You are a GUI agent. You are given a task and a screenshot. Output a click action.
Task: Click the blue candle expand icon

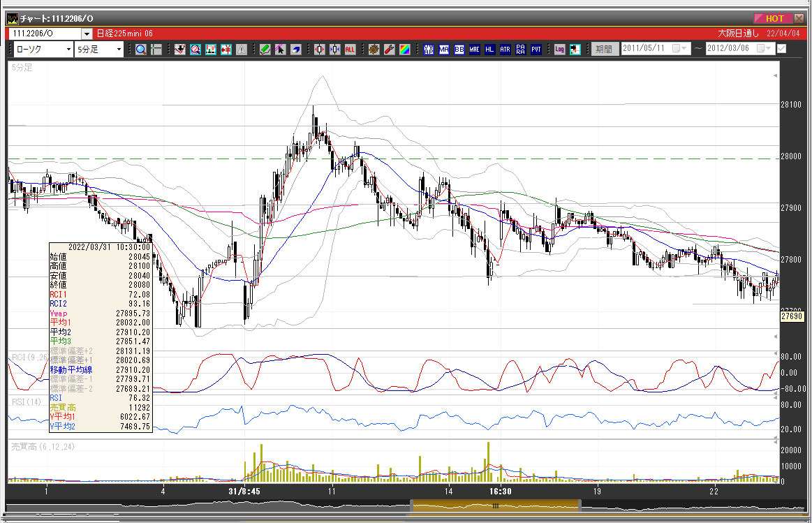pyautogui.click(x=335, y=49)
